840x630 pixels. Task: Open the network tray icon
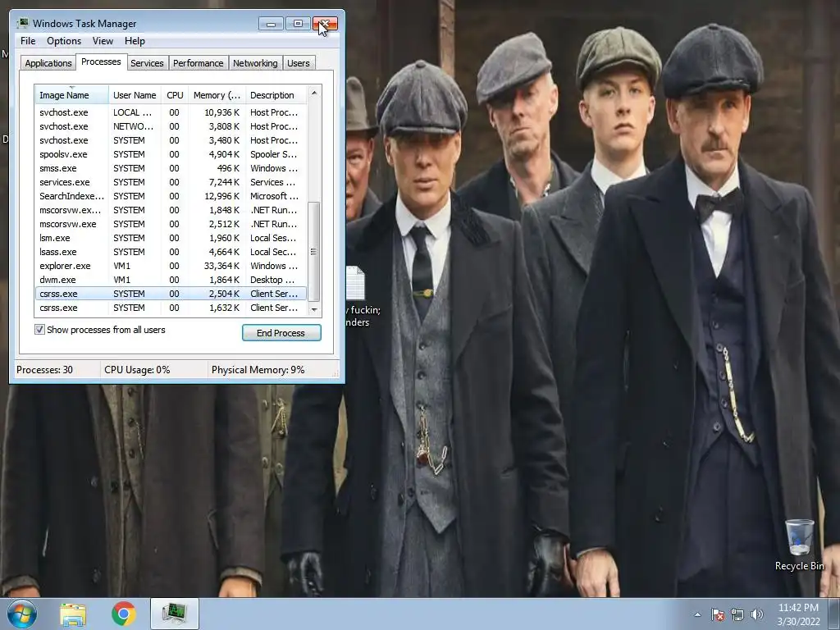(x=737, y=614)
